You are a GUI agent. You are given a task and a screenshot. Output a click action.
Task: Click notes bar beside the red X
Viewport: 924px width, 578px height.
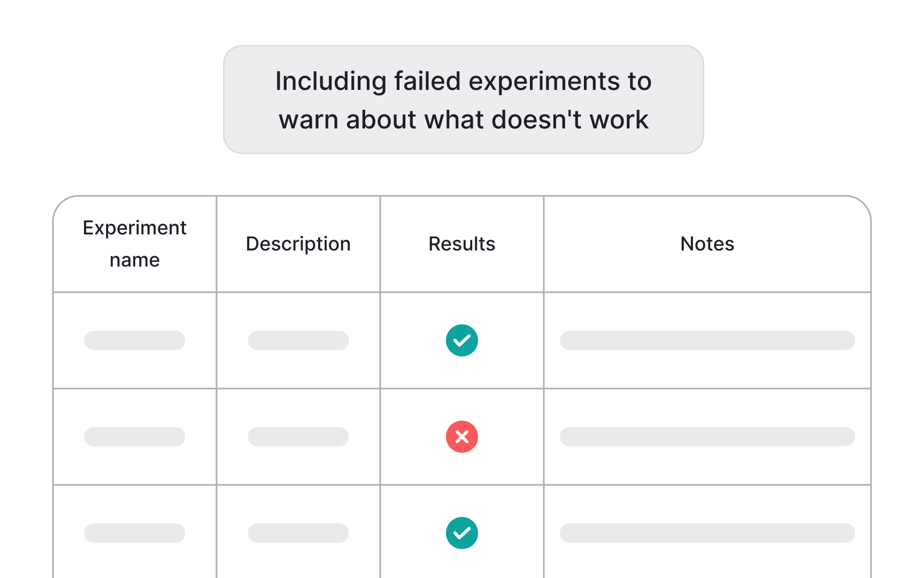tap(707, 437)
